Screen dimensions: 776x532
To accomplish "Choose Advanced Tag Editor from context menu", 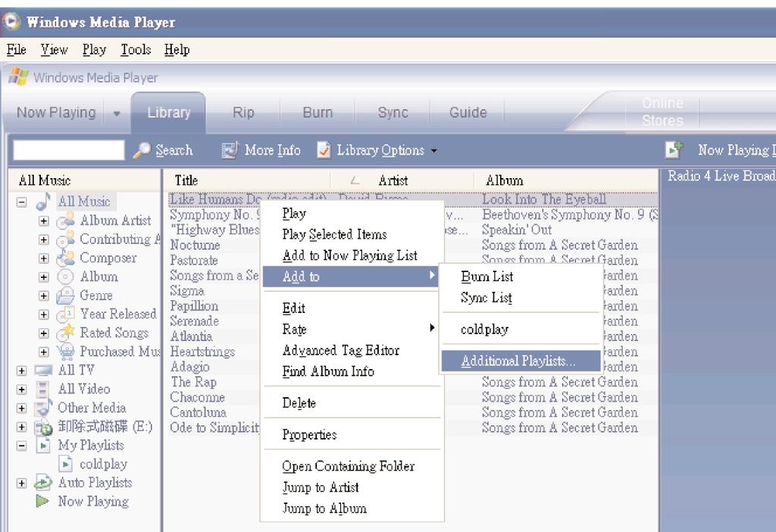I will coord(352,350).
